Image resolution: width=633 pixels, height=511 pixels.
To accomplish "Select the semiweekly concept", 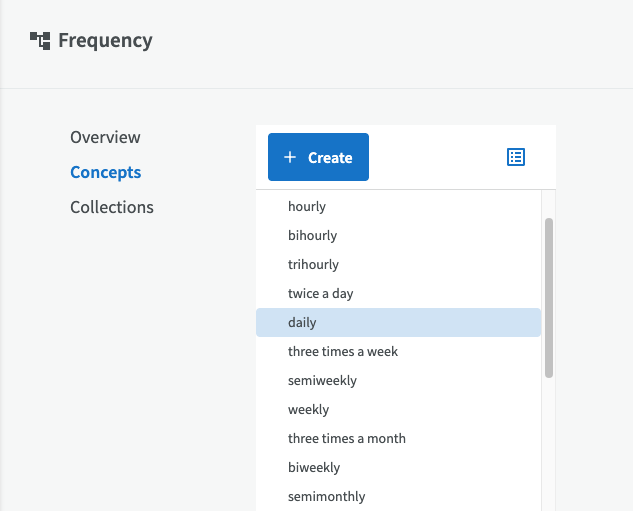I will coord(398,381).
